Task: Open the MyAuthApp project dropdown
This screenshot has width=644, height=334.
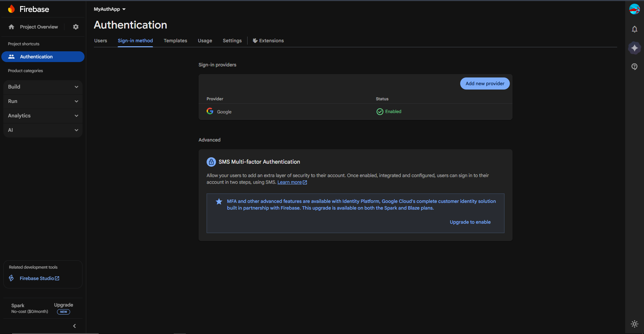Action: click(x=110, y=9)
